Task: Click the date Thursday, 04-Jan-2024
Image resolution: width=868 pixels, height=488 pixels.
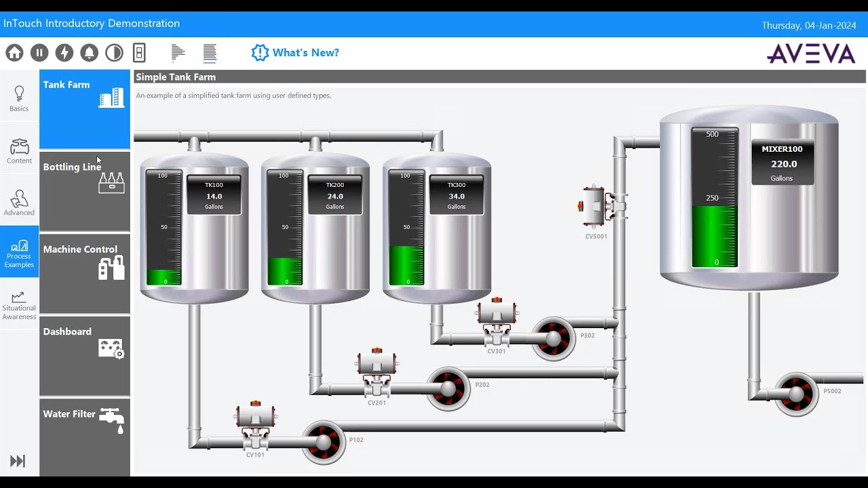Action: (x=809, y=26)
